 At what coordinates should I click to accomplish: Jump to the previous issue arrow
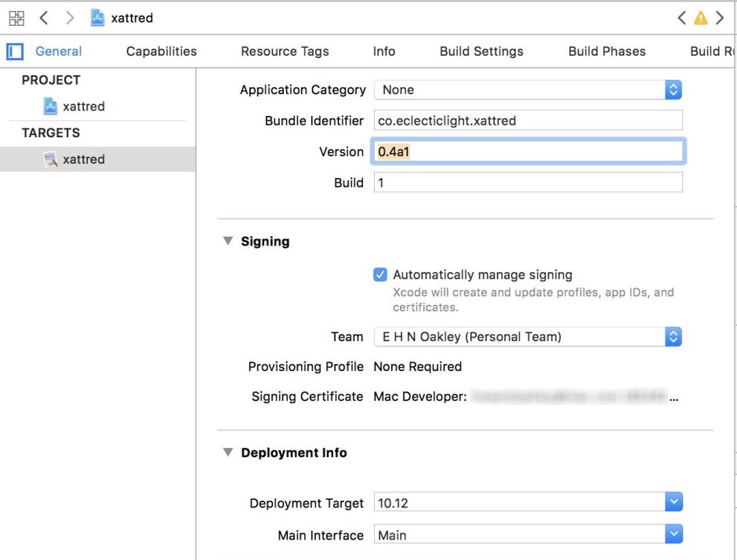(x=682, y=18)
